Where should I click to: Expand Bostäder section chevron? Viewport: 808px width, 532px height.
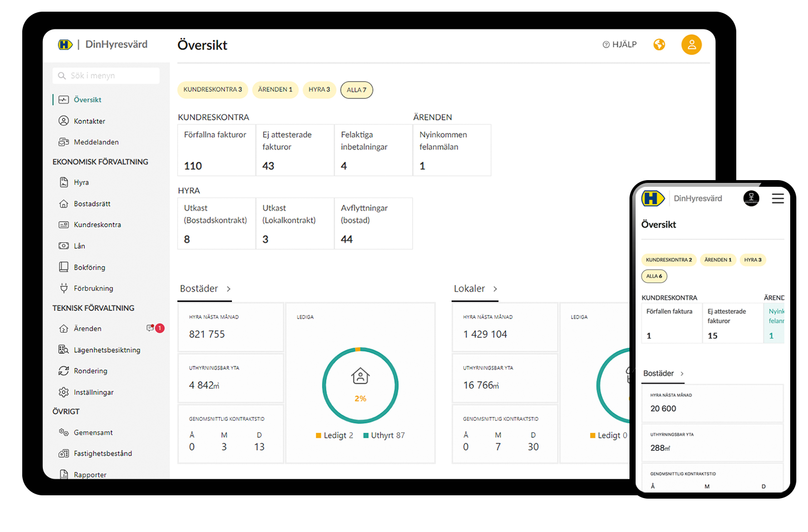229,289
